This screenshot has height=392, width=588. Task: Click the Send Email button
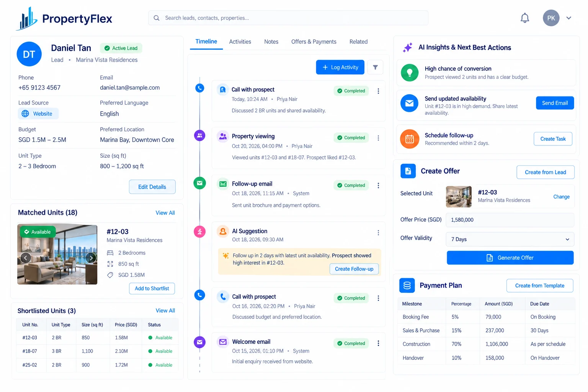click(555, 103)
